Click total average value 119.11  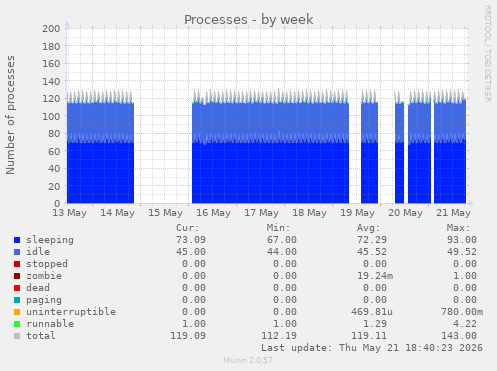pyautogui.click(x=369, y=336)
